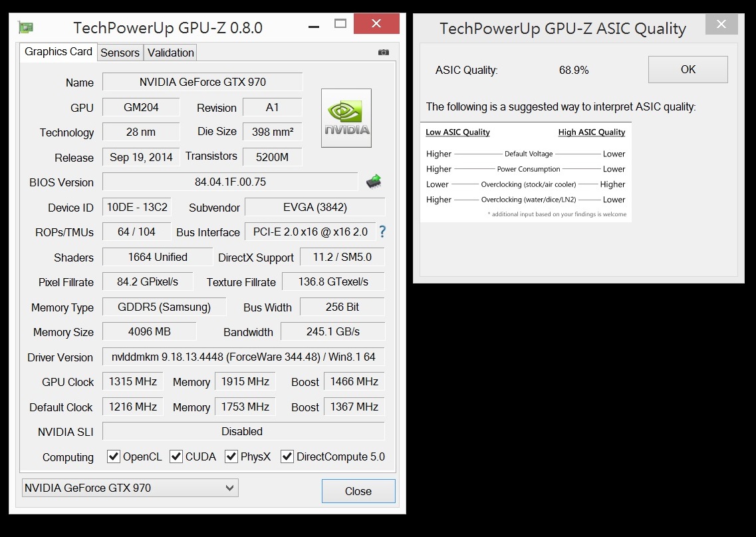The image size is (756, 537).
Task: Close the ASIC Quality dialog with X
Action: tap(721, 24)
